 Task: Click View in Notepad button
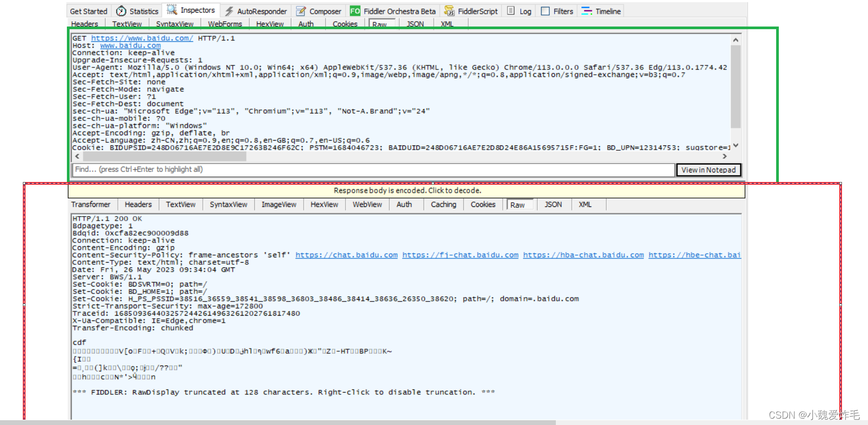click(x=708, y=170)
